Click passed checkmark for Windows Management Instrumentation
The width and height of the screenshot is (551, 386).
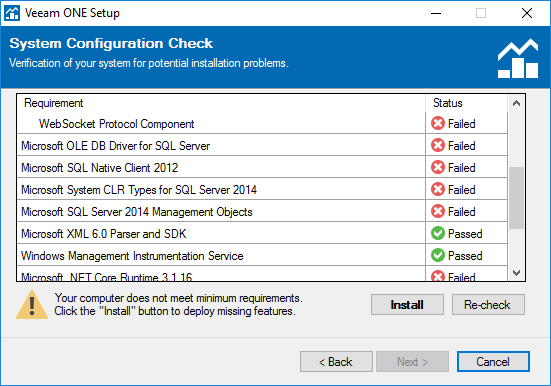438,255
